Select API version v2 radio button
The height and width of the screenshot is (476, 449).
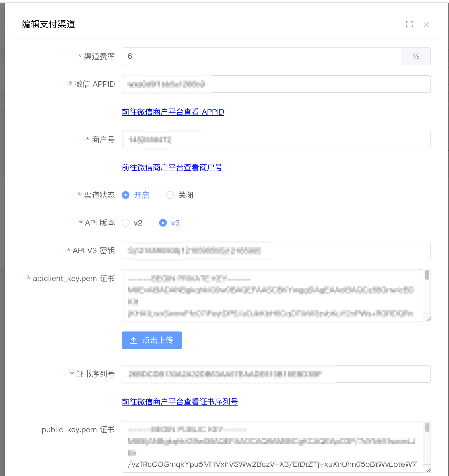coord(126,223)
